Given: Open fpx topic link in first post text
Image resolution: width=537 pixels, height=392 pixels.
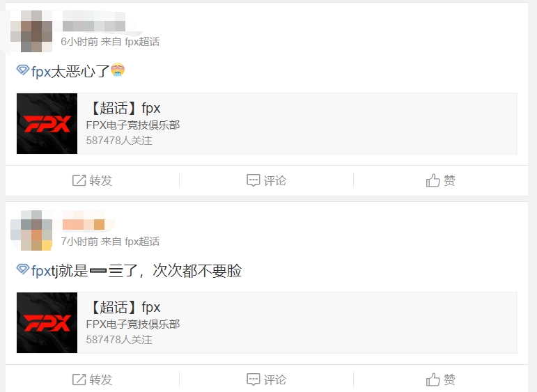Looking at the screenshot, I should pyautogui.click(x=41, y=72).
